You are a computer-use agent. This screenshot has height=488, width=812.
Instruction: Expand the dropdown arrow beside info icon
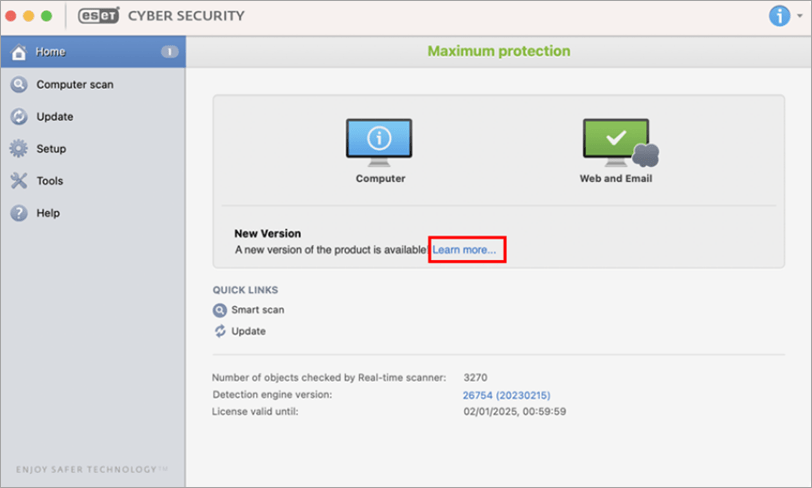[800, 16]
